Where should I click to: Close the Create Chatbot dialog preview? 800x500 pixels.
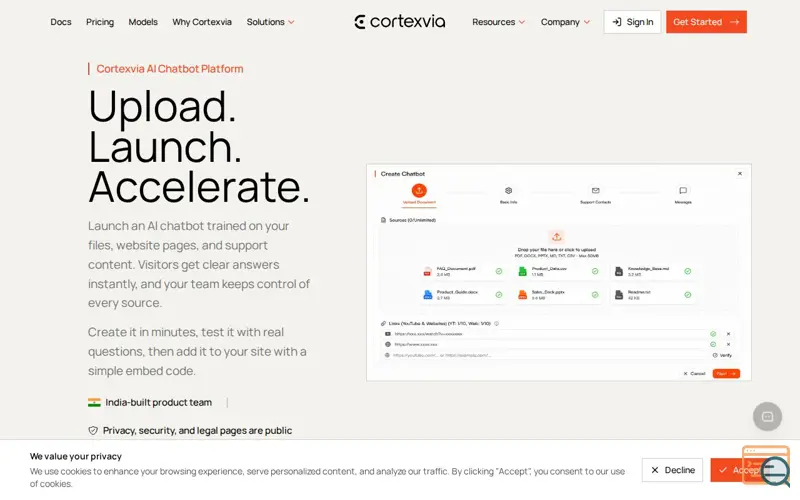pos(740,173)
